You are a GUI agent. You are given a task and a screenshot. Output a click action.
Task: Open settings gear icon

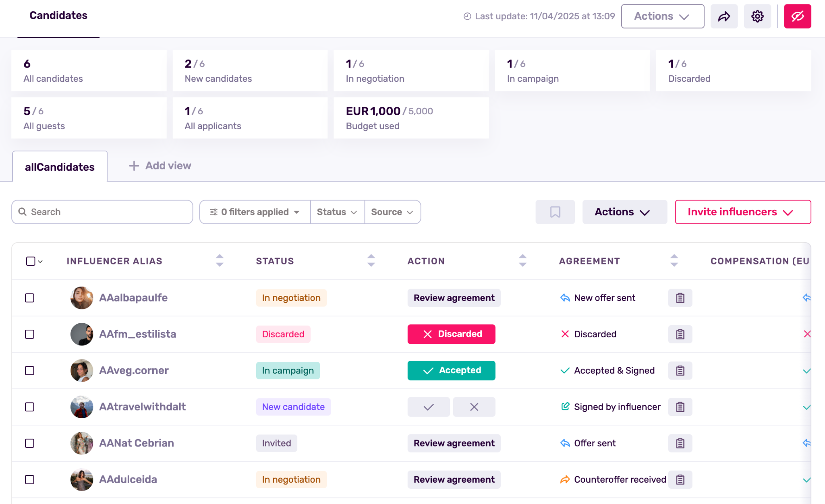pyautogui.click(x=757, y=17)
